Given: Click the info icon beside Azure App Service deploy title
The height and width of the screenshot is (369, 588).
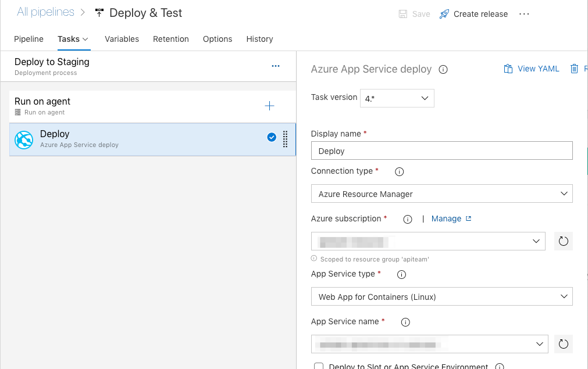Looking at the screenshot, I should [443, 69].
